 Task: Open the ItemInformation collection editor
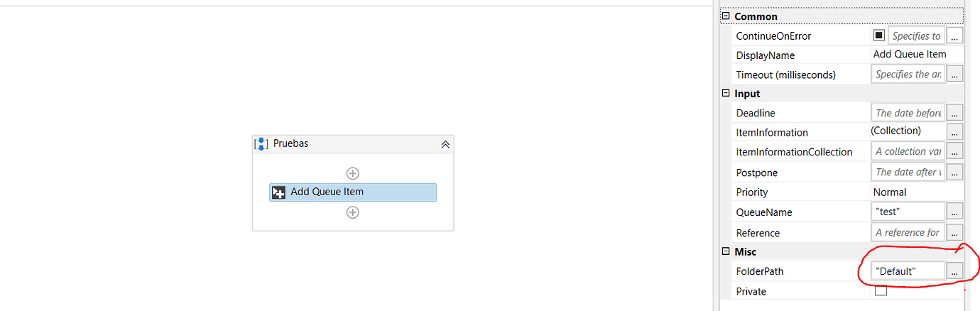pyautogui.click(x=955, y=132)
